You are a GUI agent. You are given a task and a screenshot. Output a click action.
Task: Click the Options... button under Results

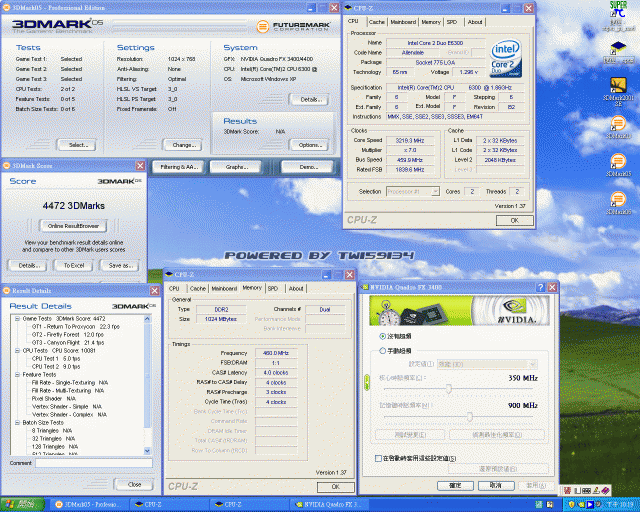tap(309, 145)
